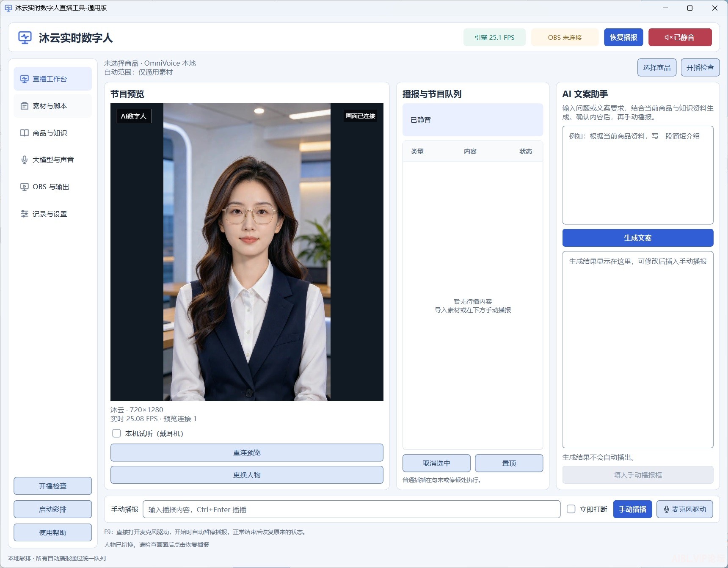This screenshot has width=728, height=568.
Task: Go to 素材与脚本 section
Action: click(x=53, y=106)
